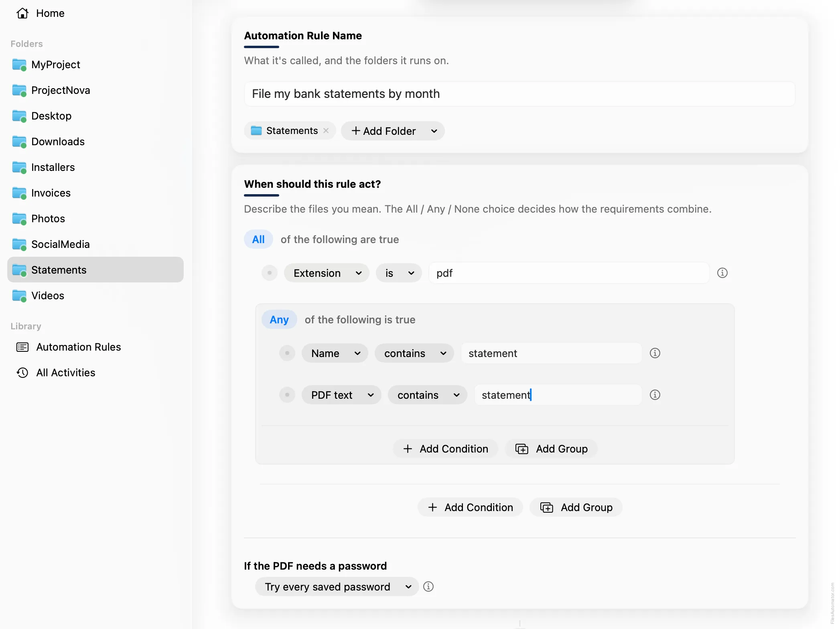This screenshot has width=840, height=629.
Task: Add Group to the outer All group
Action: [x=576, y=507]
